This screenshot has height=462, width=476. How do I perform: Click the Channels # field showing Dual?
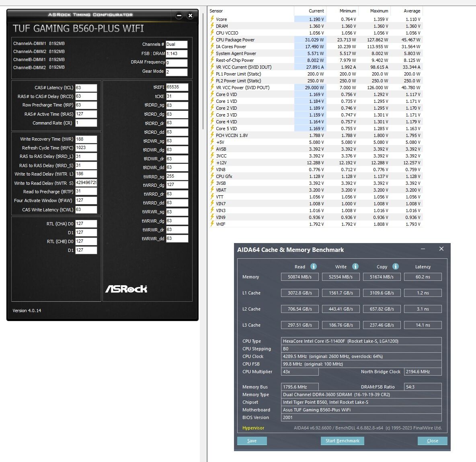(x=176, y=45)
